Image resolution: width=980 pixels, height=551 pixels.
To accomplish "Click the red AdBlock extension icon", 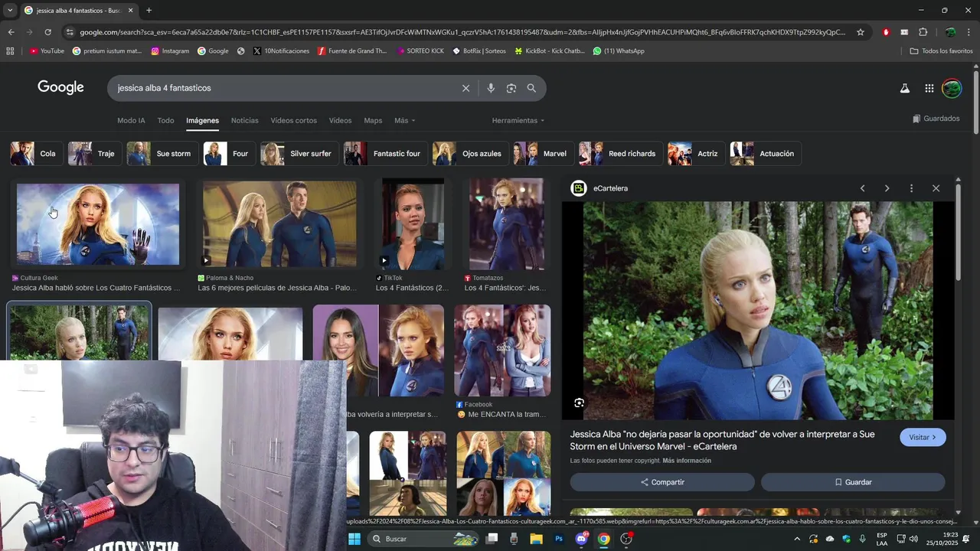I will 886,32.
